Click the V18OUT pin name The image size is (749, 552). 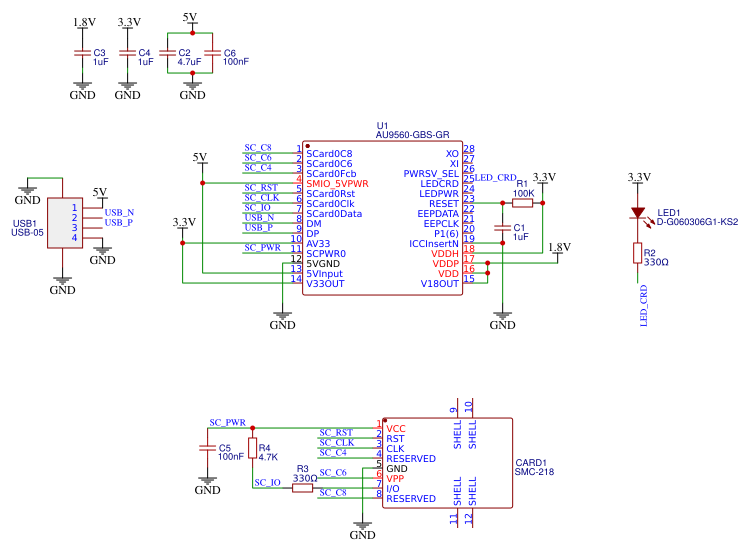(x=439, y=284)
